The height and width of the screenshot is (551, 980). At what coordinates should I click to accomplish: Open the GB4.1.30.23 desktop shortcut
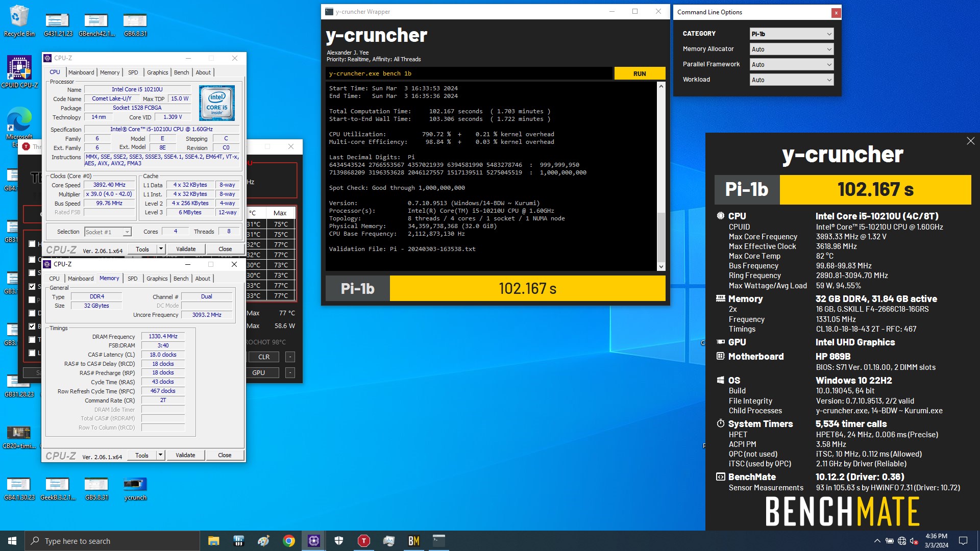click(x=19, y=487)
